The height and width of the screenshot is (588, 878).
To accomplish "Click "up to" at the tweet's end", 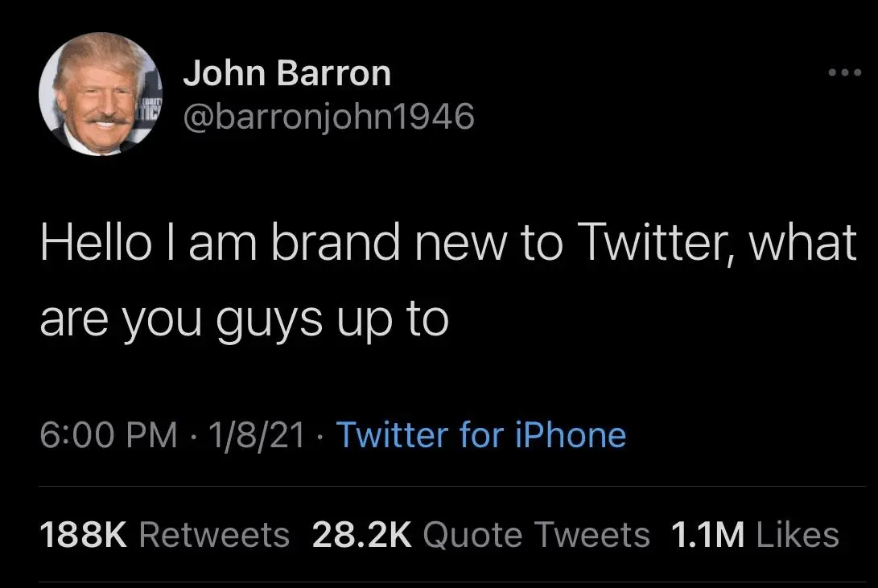I will [x=398, y=319].
